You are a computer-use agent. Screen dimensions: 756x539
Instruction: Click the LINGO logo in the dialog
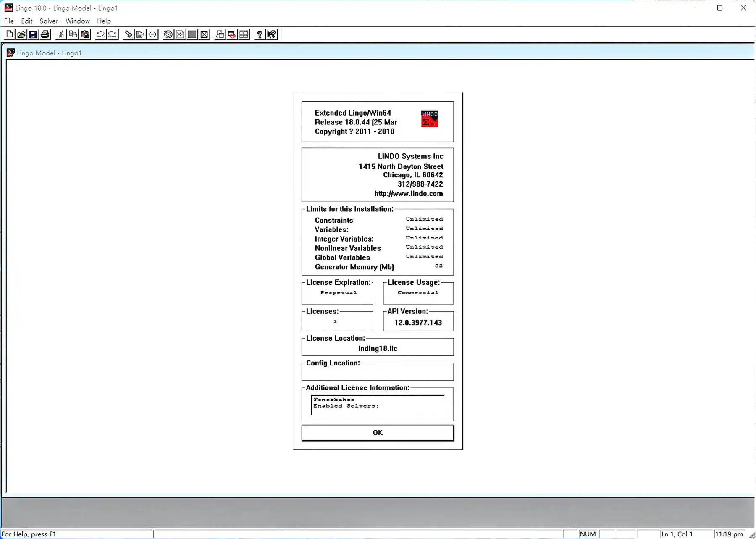click(429, 119)
